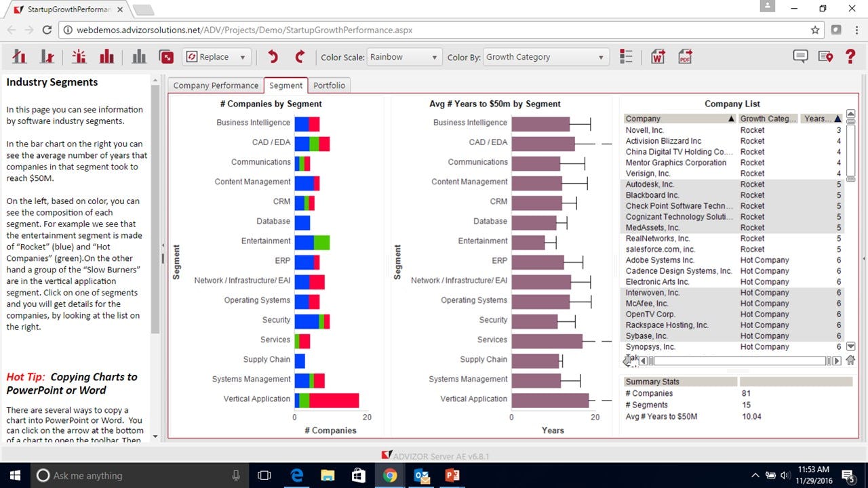Image resolution: width=868 pixels, height=488 pixels.
Task: Sort by the Growth Category column
Action: click(x=768, y=118)
